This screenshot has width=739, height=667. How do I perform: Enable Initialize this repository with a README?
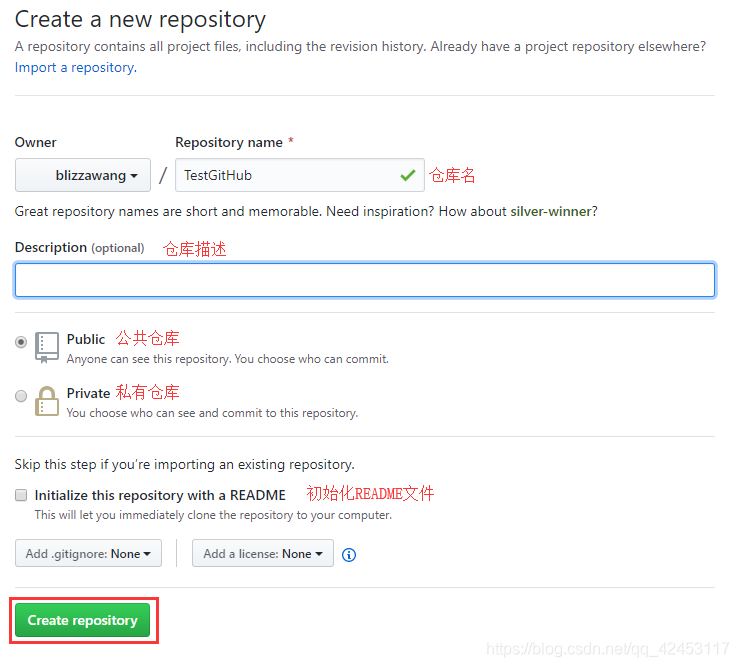click(21, 495)
